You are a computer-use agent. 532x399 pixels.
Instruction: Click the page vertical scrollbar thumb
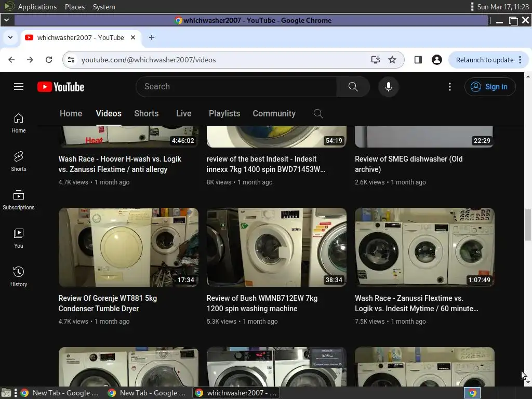(528, 224)
